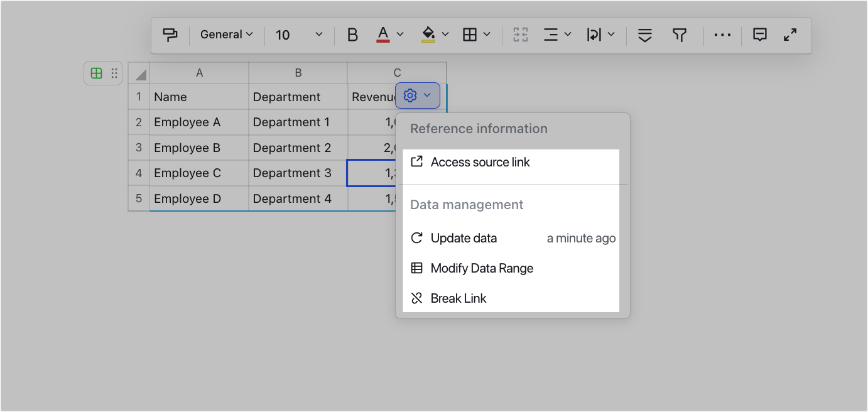The height and width of the screenshot is (412, 868).
Task: Expand the table to full screen
Action: click(x=790, y=35)
